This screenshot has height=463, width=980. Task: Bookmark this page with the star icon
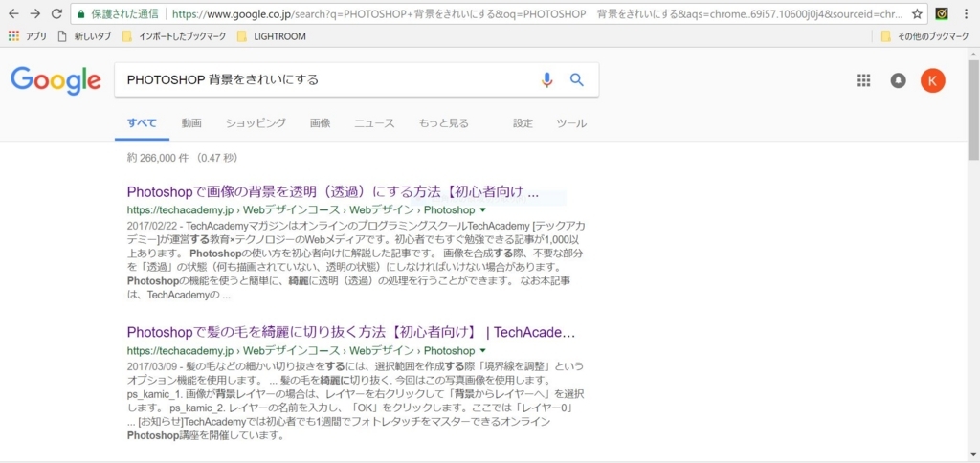tap(917, 13)
